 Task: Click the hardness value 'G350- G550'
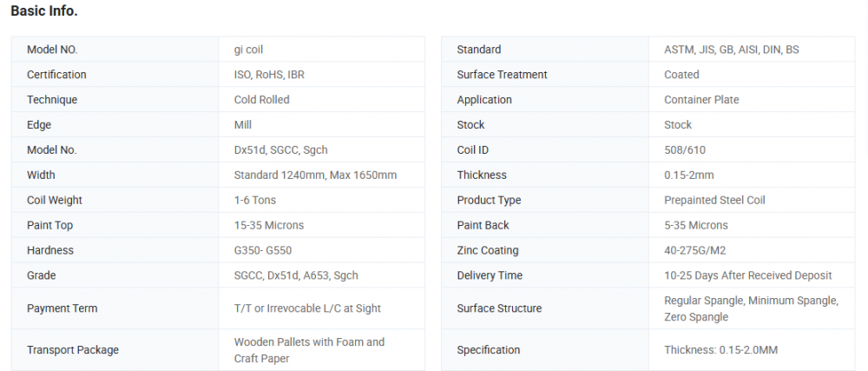263,251
